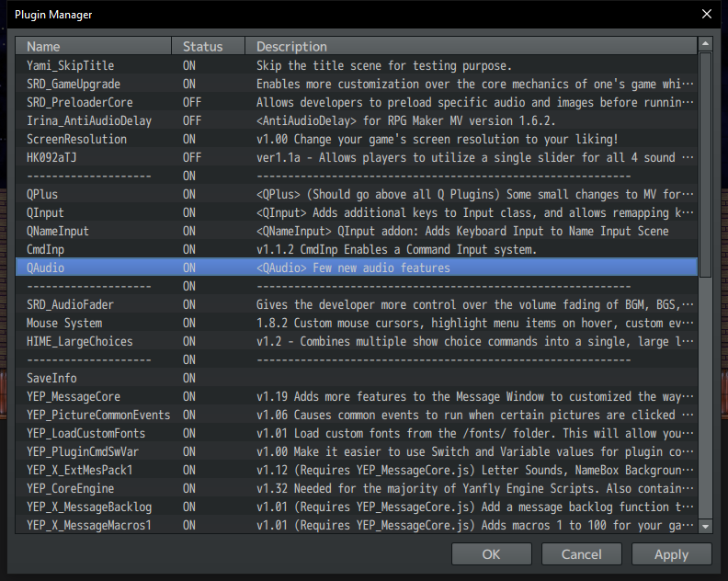Select the YEP_CoreEngine plugin

356,488
